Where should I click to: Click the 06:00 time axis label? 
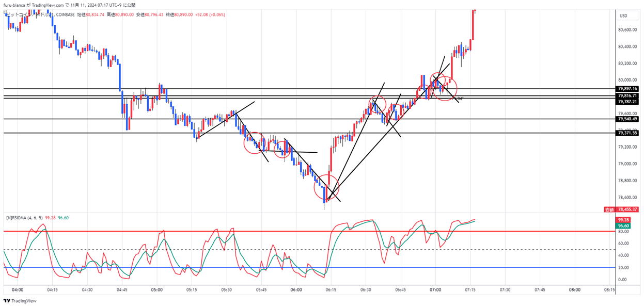(296, 290)
